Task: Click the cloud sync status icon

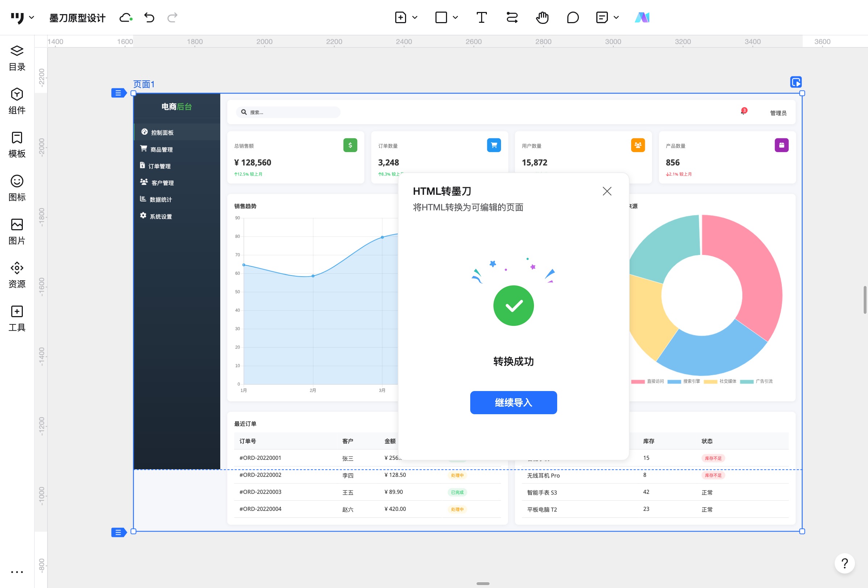Action: (125, 17)
